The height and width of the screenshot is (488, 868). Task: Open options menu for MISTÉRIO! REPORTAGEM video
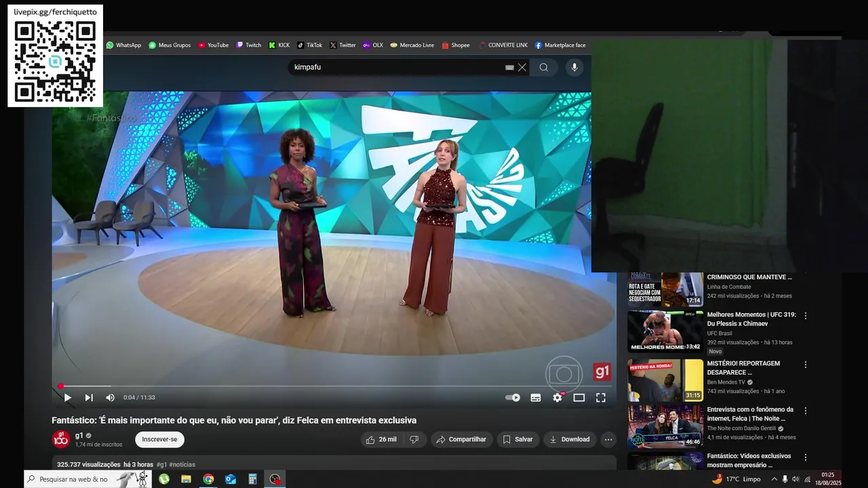click(x=806, y=365)
